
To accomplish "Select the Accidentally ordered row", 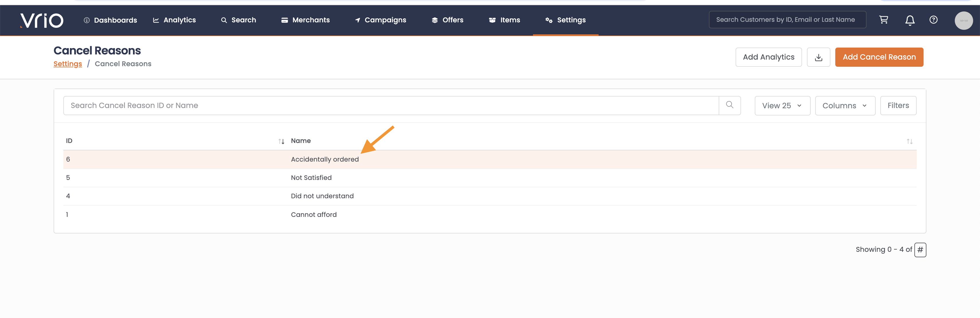I will (490, 159).
